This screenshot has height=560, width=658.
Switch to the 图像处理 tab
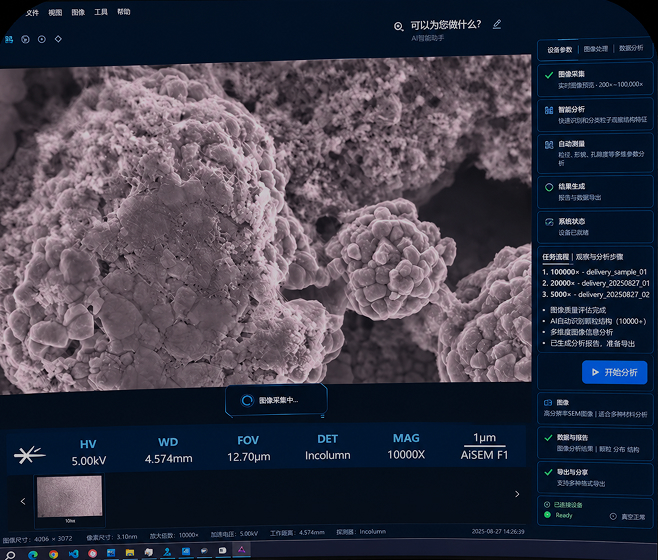[x=595, y=49]
